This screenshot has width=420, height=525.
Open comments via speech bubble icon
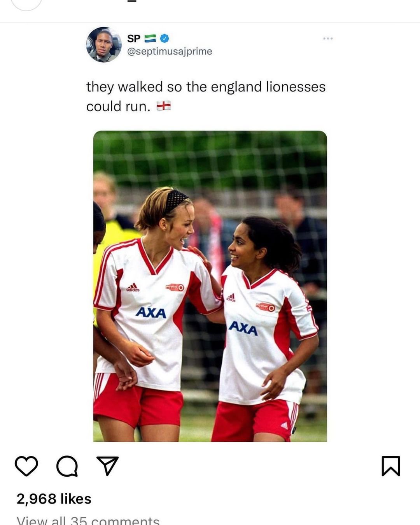coord(67,466)
